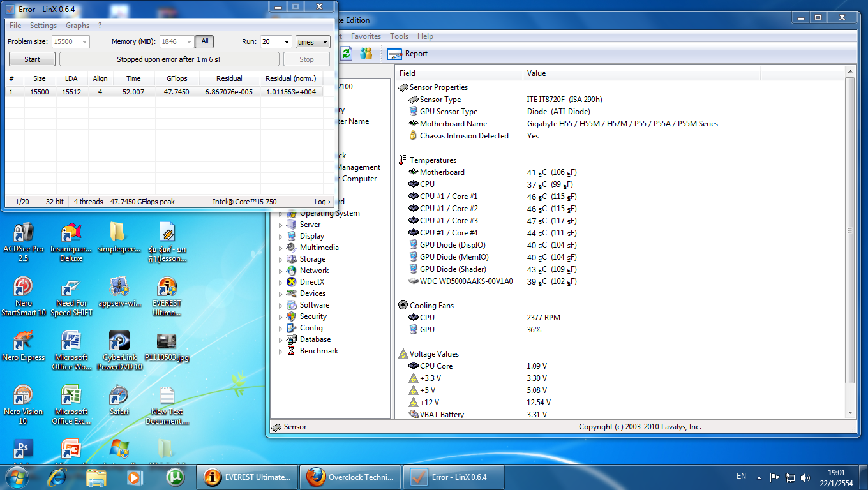Expand the Display node in EVEREST tree
868x490 pixels.
(280, 237)
